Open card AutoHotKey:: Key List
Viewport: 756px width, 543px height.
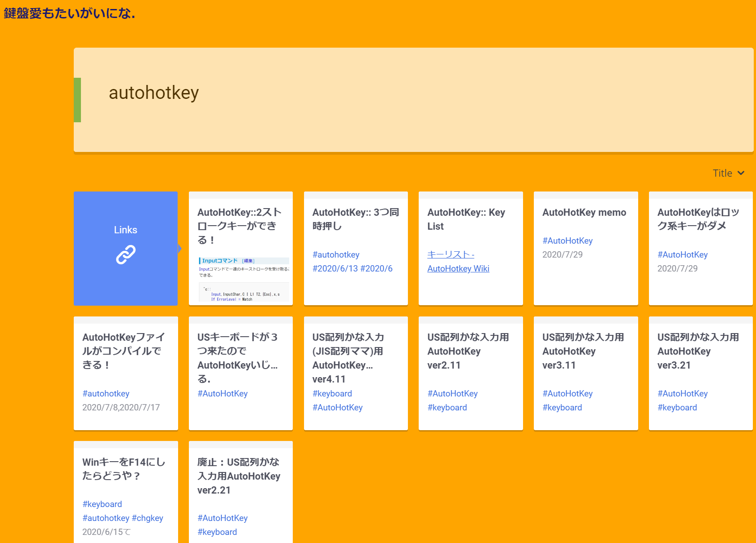471,249
